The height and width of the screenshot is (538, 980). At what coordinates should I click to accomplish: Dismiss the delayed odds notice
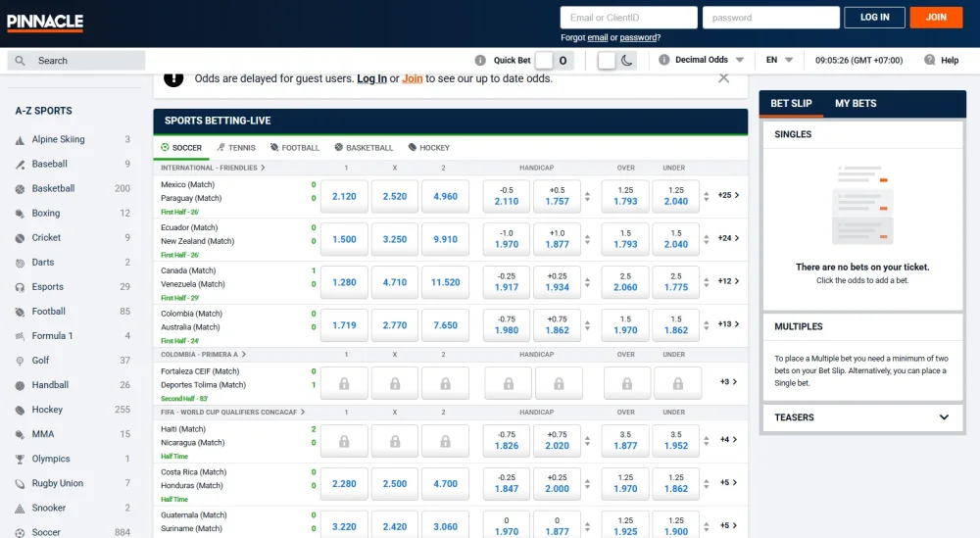[x=724, y=78]
